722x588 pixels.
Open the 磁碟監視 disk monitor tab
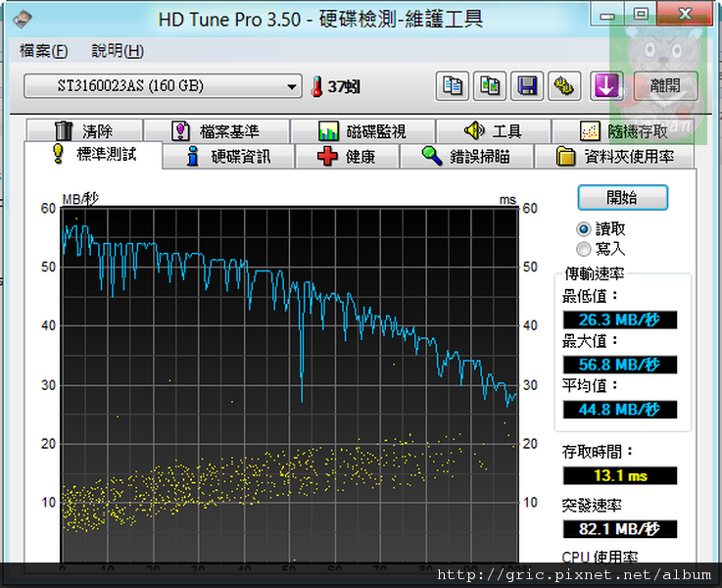click(x=362, y=131)
